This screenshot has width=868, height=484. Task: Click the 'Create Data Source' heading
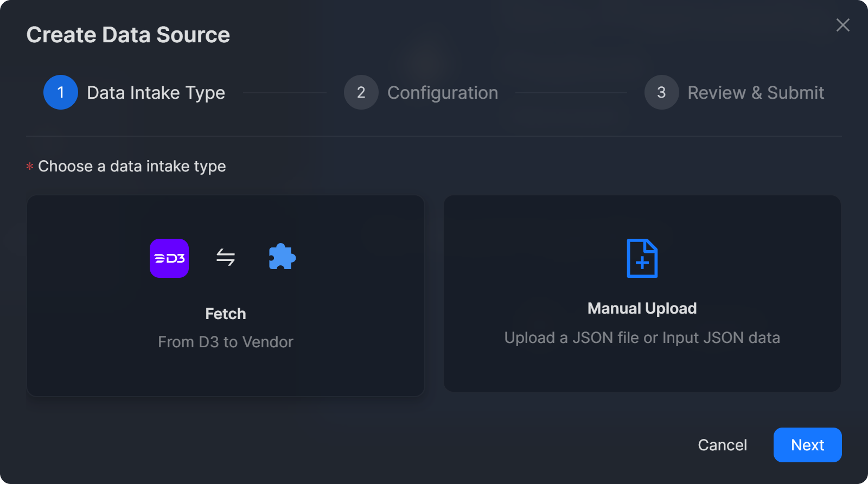pos(128,35)
